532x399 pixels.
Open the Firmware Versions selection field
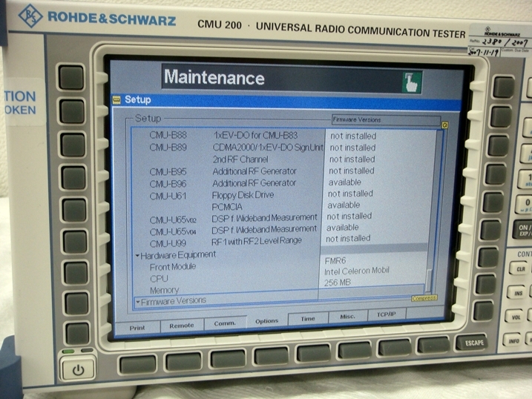[386, 120]
